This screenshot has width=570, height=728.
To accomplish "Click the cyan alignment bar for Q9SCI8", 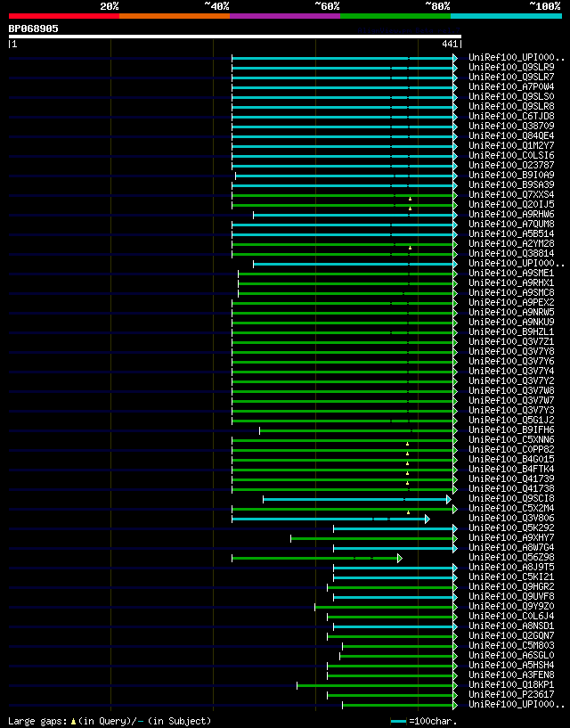I will point(356,499).
